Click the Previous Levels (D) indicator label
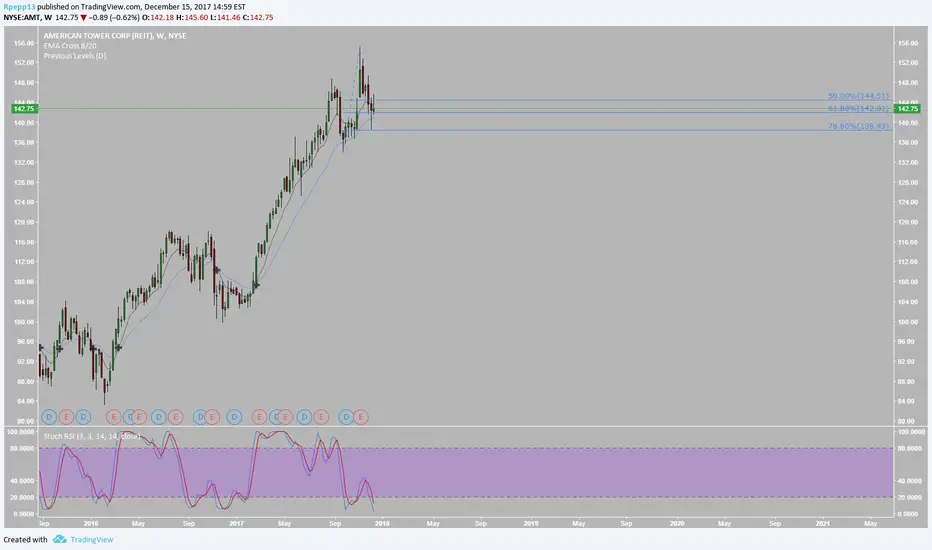 coord(75,56)
